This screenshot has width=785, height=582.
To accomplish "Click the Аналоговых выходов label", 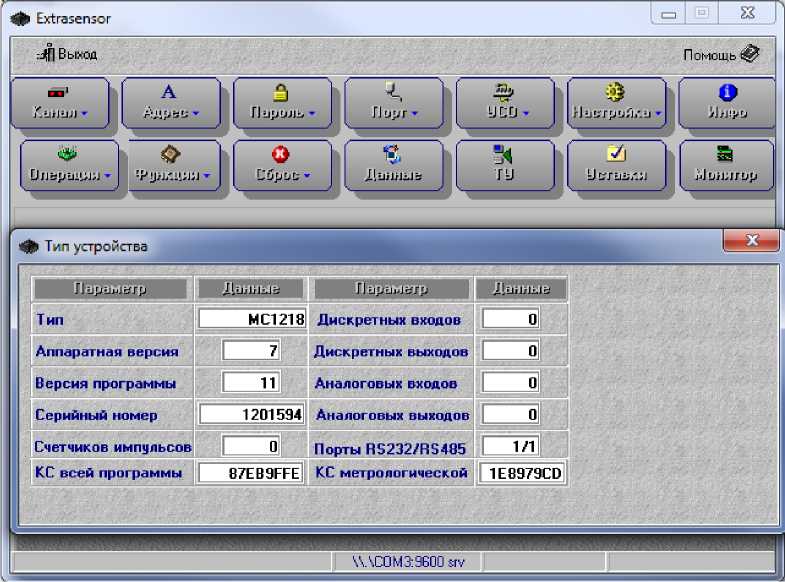I will (x=392, y=415).
